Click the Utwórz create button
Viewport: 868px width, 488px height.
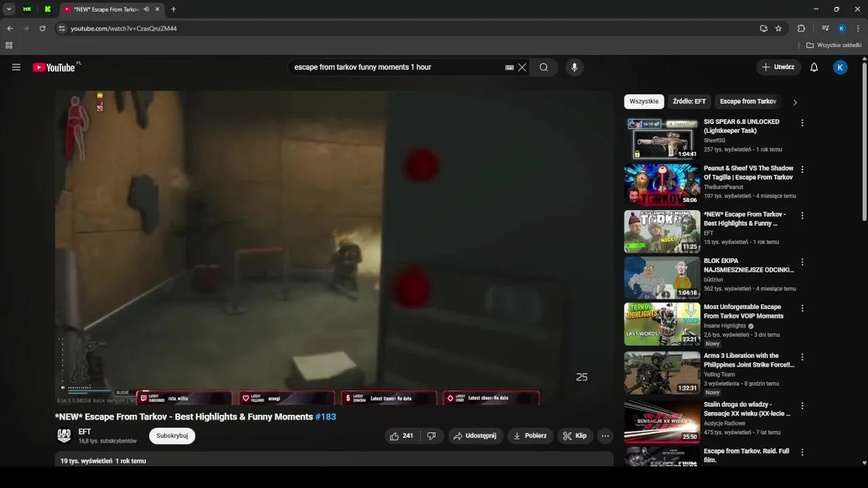click(778, 67)
